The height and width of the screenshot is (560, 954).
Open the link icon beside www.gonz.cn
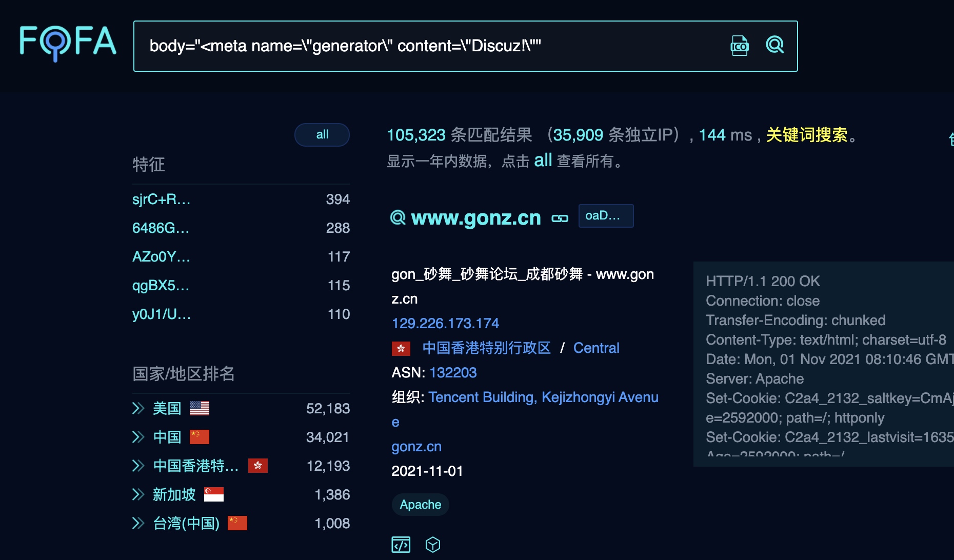coord(560,218)
